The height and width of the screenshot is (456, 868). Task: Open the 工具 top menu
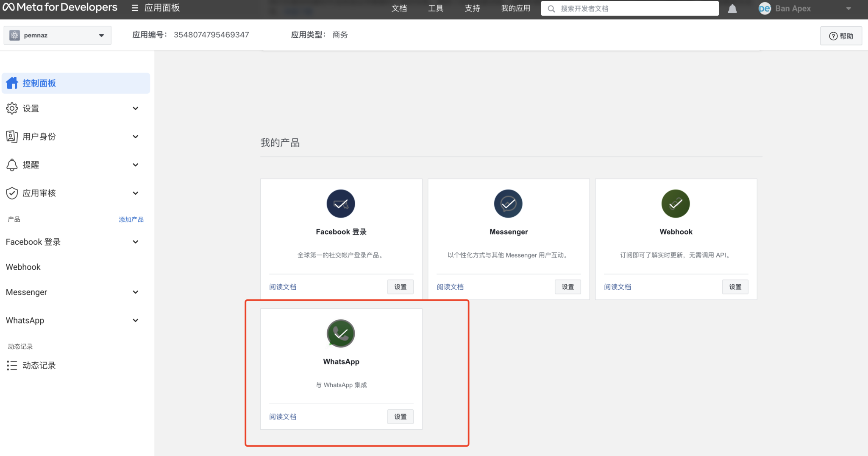(x=435, y=8)
